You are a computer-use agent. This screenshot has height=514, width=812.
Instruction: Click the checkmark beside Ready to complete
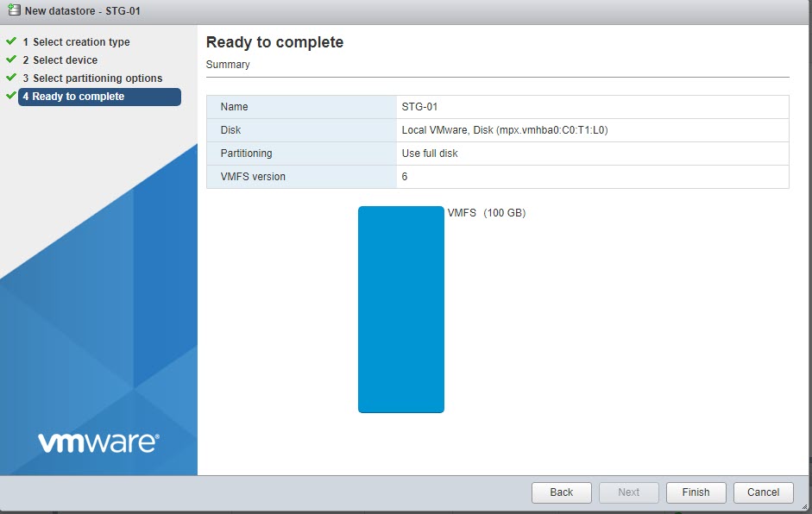(x=11, y=96)
